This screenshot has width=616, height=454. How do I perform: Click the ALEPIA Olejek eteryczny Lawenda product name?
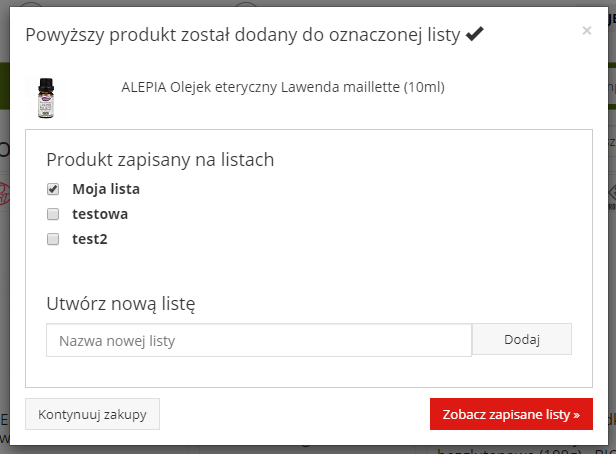[x=283, y=87]
